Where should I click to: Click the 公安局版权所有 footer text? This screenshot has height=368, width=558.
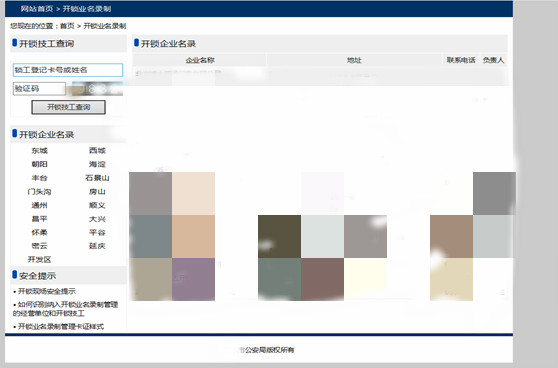269,350
